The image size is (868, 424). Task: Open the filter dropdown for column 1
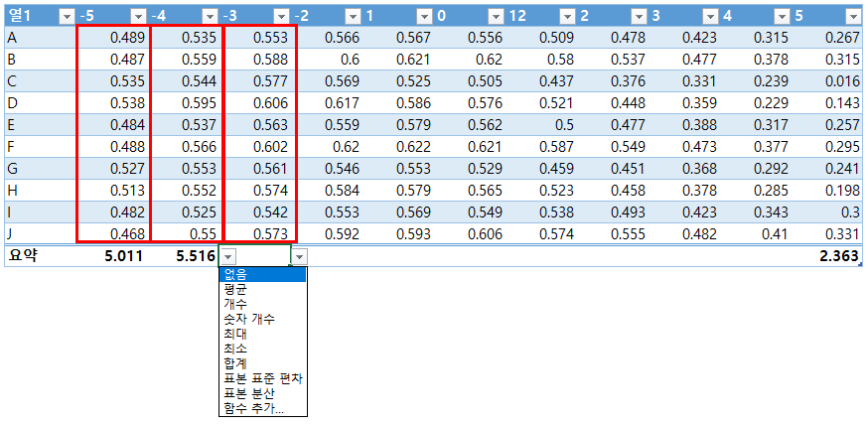click(x=424, y=17)
